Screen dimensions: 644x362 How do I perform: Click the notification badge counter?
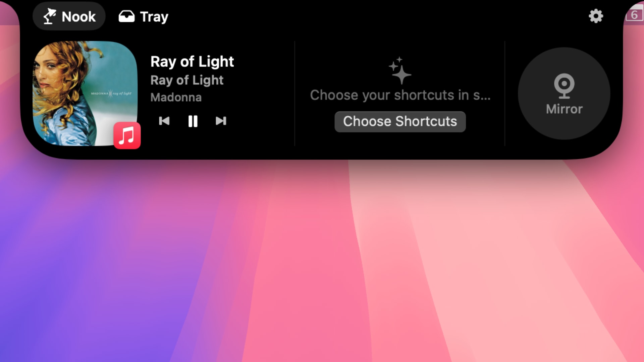point(635,15)
